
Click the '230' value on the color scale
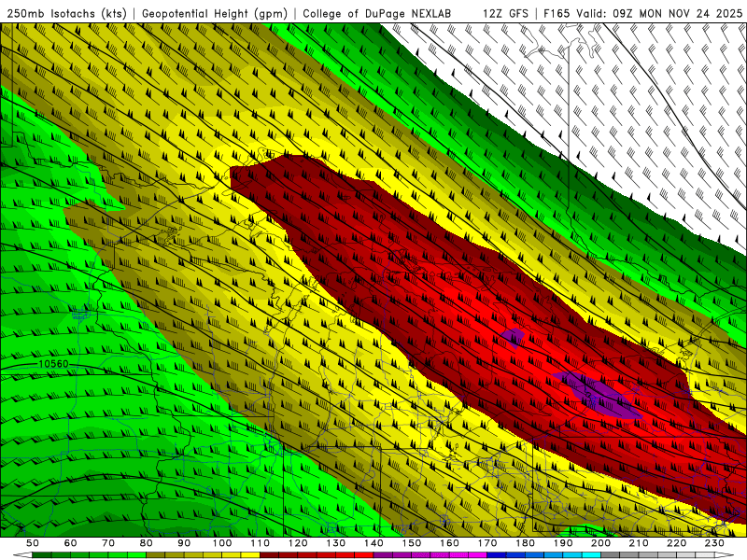[x=715, y=543]
